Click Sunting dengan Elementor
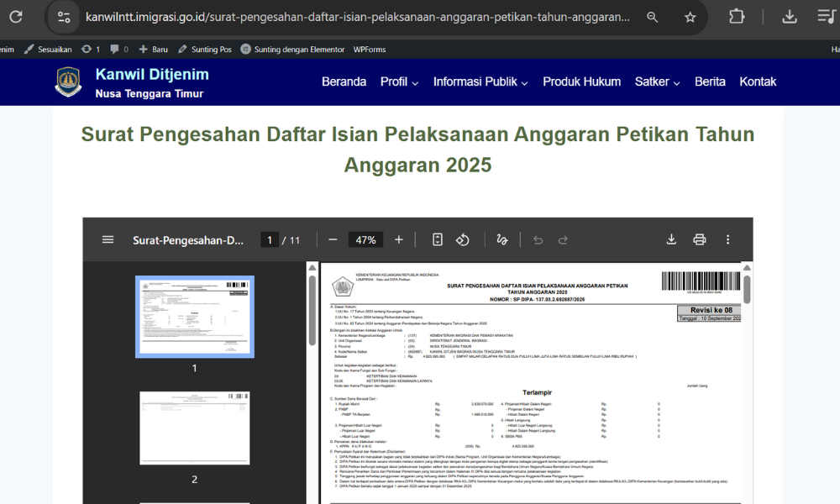This screenshot has height=504, width=840. pos(292,50)
